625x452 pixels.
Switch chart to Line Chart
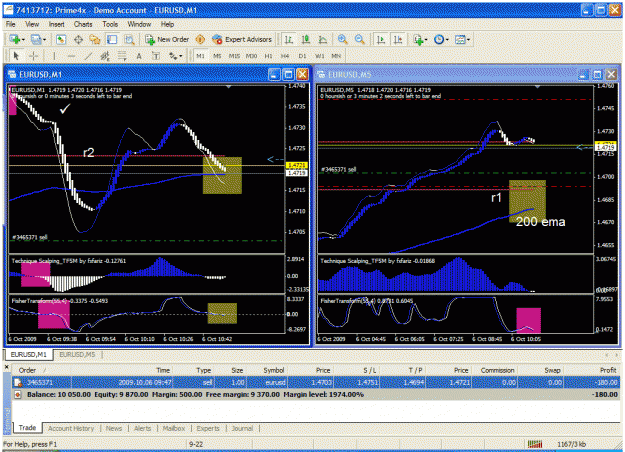[x=323, y=39]
